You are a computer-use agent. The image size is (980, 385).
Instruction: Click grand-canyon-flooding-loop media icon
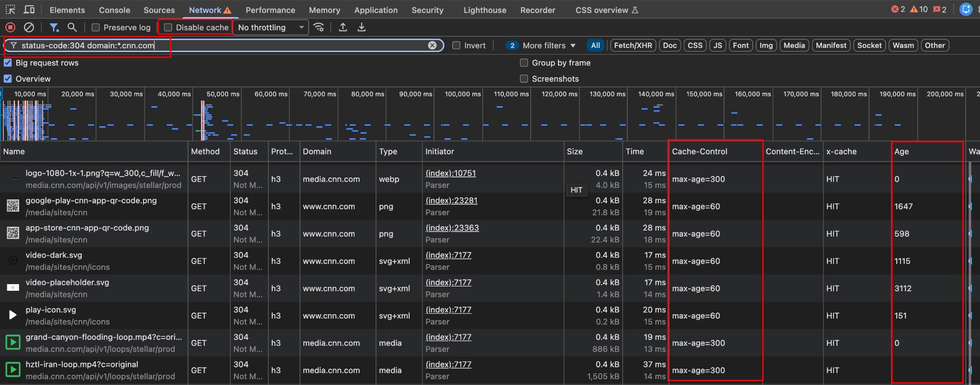click(13, 342)
